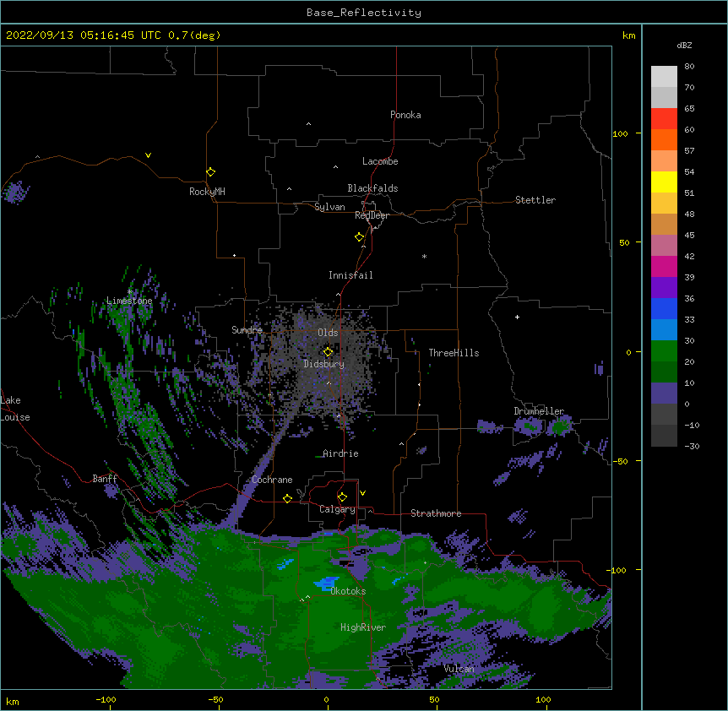Image resolution: width=728 pixels, height=711 pixels.
Task: Click the Didsbury city label
Action: point(324,364)
